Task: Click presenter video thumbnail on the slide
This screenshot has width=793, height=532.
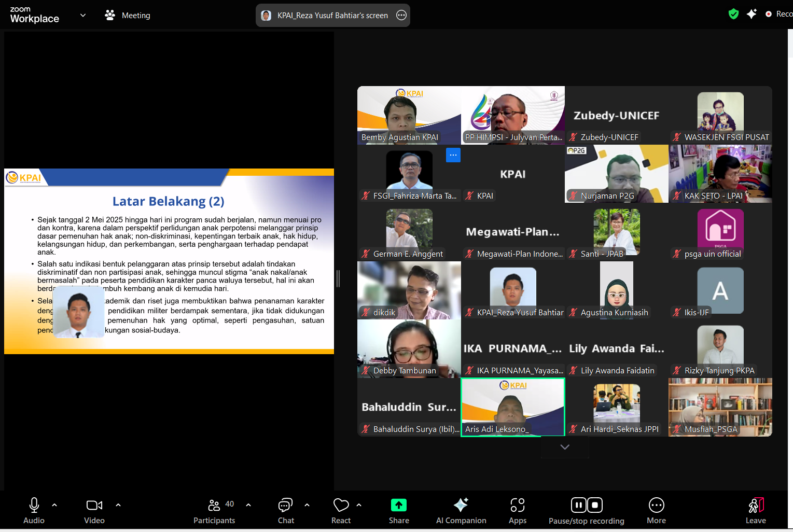Action: coord(79,312)
